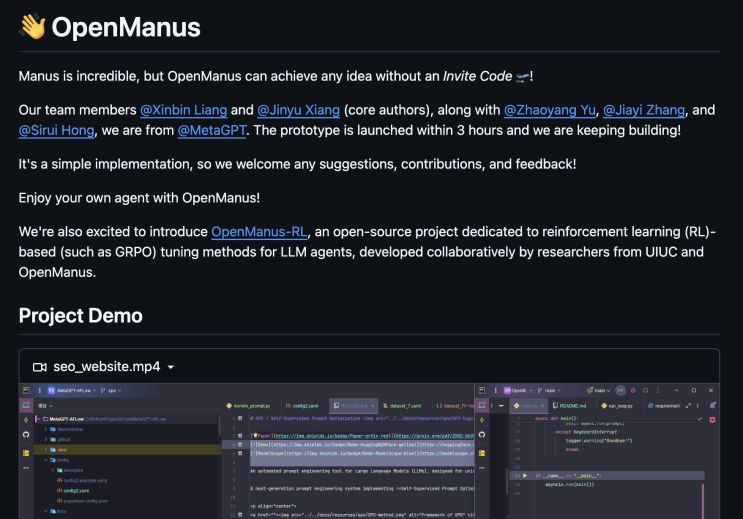Close the README.md tab in left IDE
The image size is (743, 519).
point(373,406)
